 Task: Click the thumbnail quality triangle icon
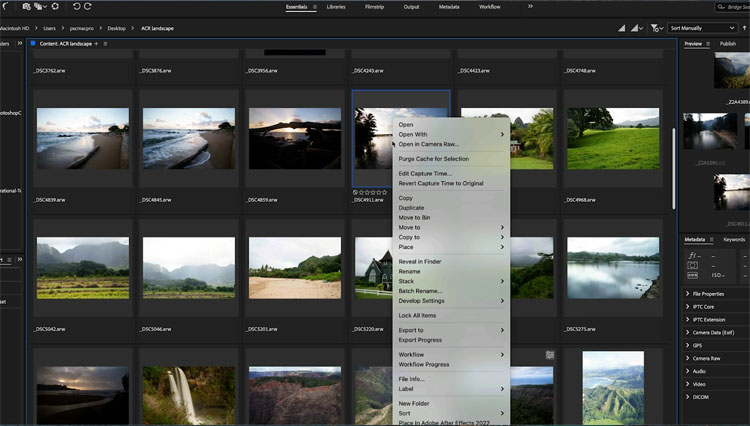(621, 28)
